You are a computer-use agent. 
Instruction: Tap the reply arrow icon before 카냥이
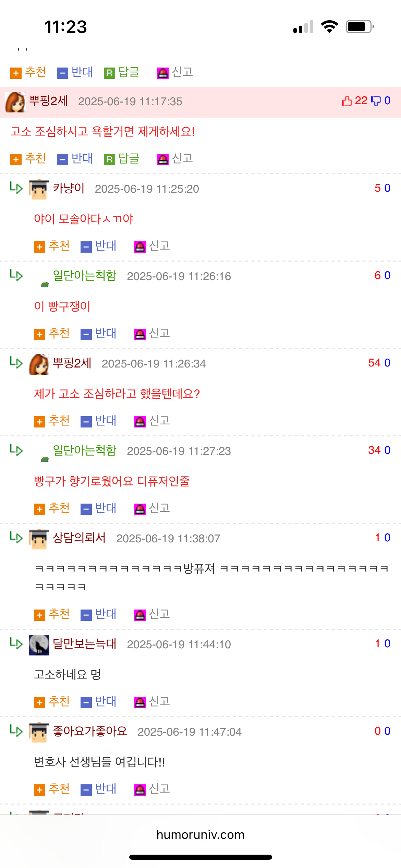[16, 188]
